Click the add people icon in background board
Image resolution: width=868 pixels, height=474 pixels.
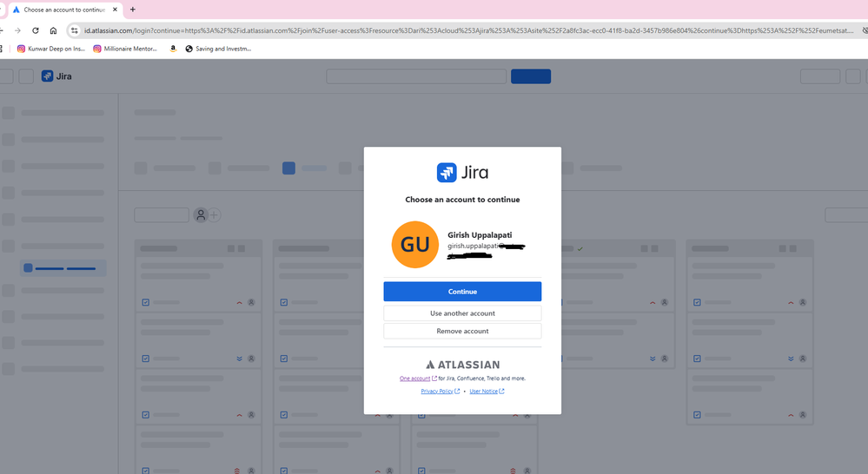[215, 214]
